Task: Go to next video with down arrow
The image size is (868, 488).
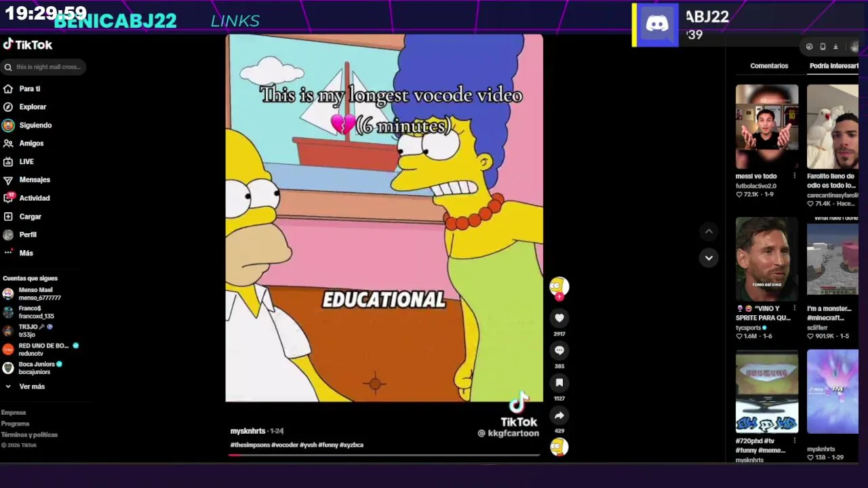Action: (709, 258)
